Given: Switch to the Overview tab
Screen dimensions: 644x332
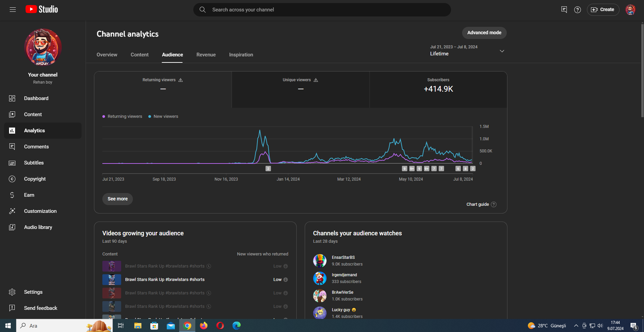Looking at the screenshot, I should (107, 55).
